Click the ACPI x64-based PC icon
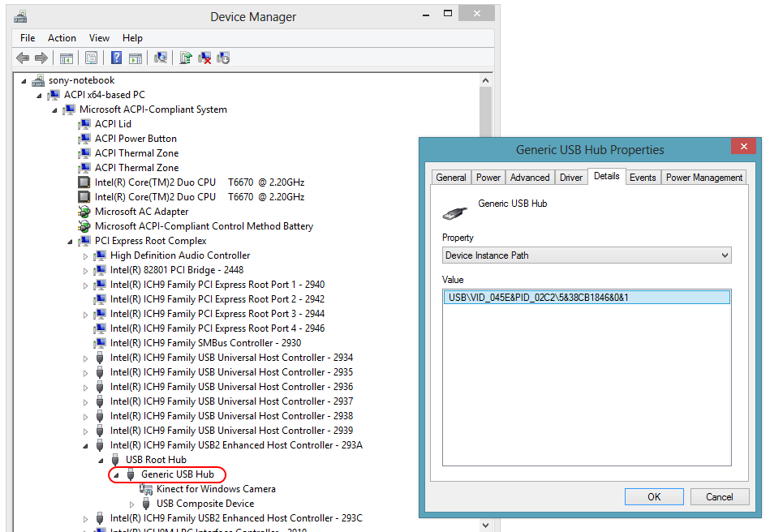This screenshot has height=532, width=770. point(54,95)
